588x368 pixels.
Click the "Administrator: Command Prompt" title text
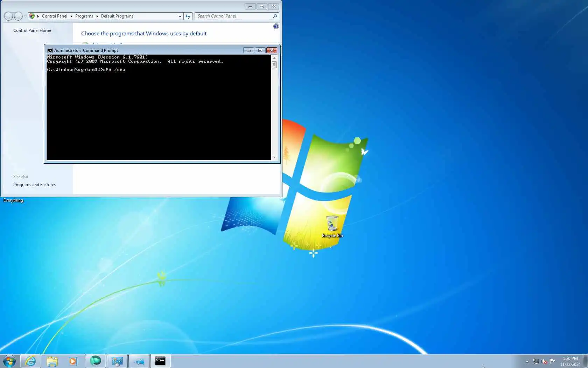[x=86, y=50]
